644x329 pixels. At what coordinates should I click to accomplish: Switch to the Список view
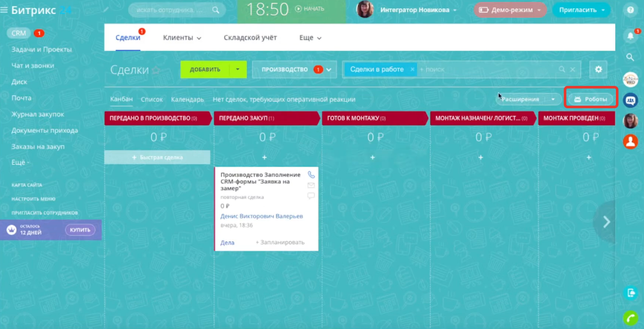tap(152, 99)
